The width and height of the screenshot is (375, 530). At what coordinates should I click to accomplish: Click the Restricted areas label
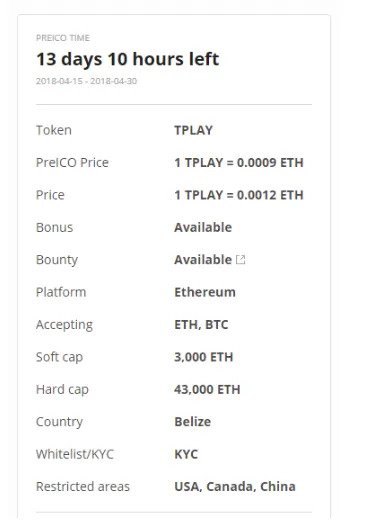[83, 487]
